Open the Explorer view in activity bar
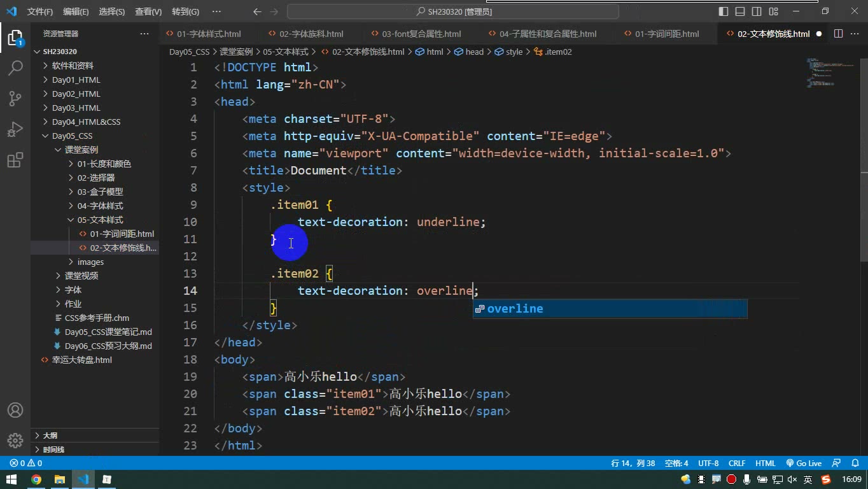The image size is (868, 489). click(15, 38)
